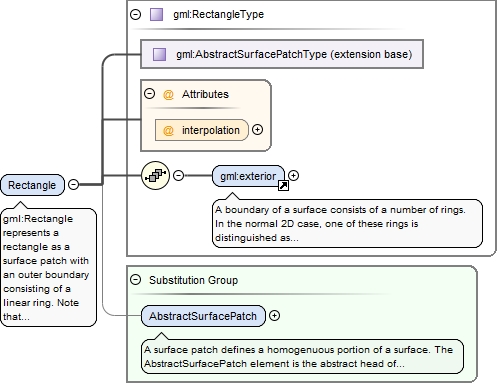Select the Rectangle root element
The width and height of the screenshot is (498, 384).
[x=32, y=185]
